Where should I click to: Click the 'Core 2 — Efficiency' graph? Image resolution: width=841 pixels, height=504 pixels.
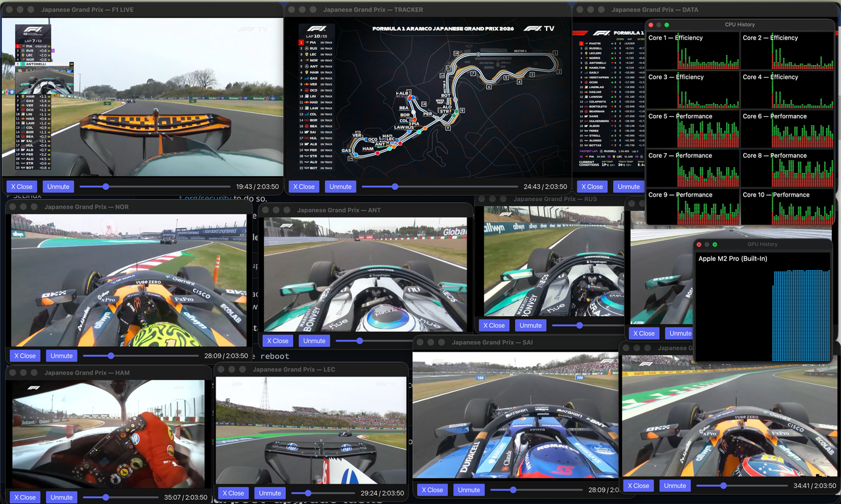point(787,51)
